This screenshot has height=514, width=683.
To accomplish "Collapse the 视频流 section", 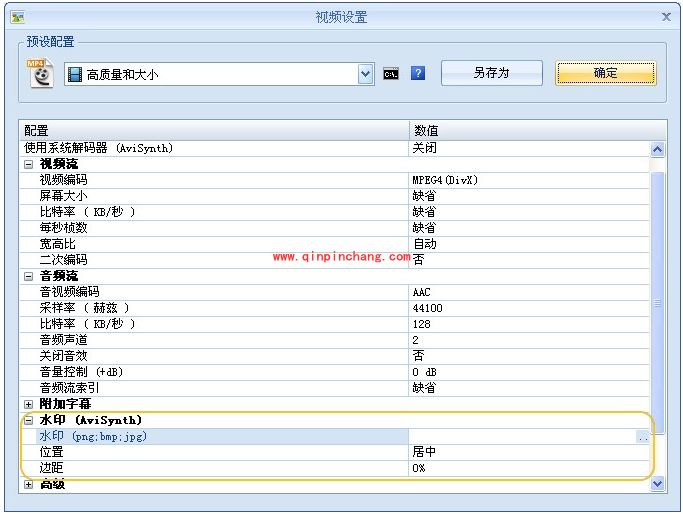I will pos(28,164).
